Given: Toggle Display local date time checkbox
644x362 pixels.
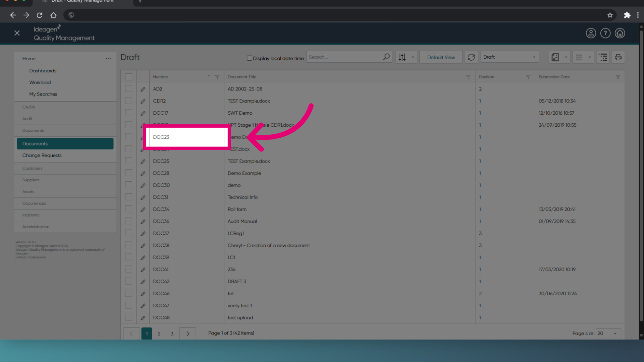Looking at the screenshot, I should pos(249,58).
